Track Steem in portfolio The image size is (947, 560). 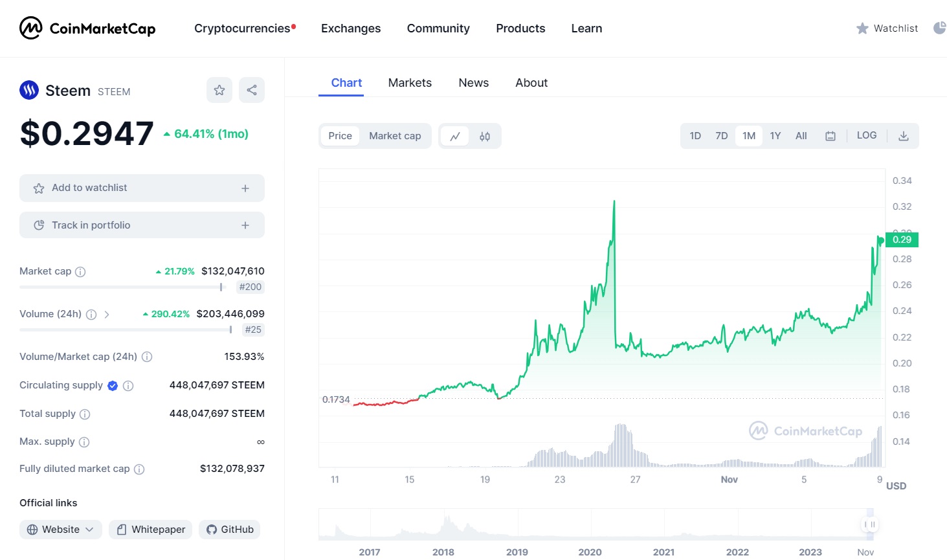[x=142, y=225]
